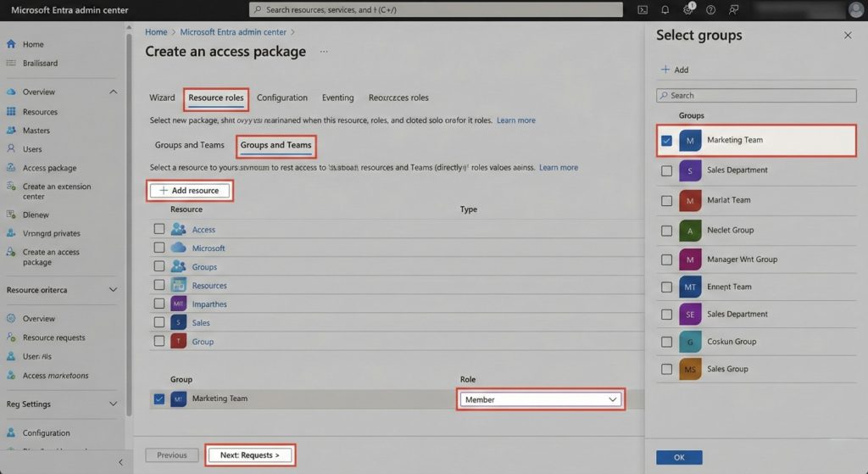
Task: Click the Cloud Shell icon in top bar
Action: point(643,10)
